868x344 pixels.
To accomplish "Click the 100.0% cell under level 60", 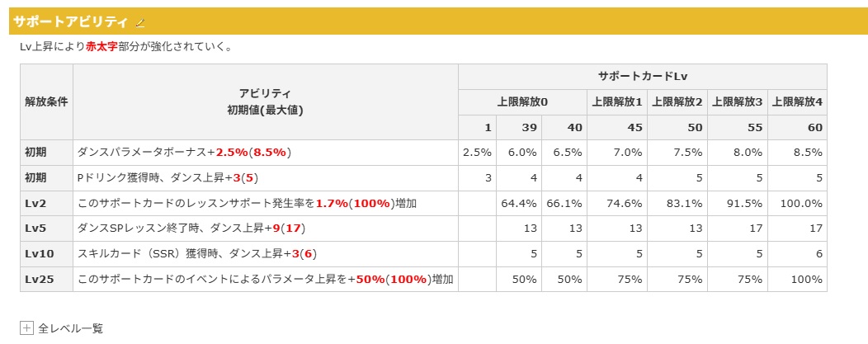I will coord(801,203).
